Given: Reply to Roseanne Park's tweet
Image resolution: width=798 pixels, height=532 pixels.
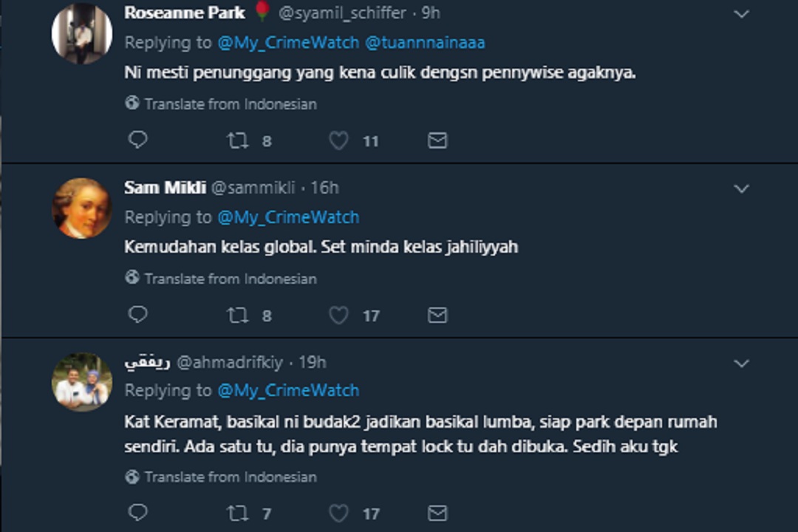Looking at the screenshot, I should coord(138,140).
